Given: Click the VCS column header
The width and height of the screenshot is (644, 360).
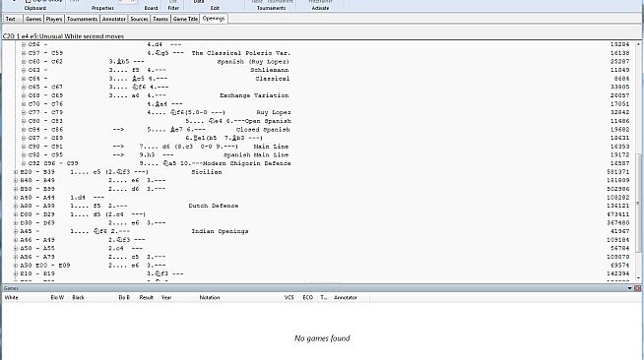Looking at the screenshot, I should click(x=290, y=298).
